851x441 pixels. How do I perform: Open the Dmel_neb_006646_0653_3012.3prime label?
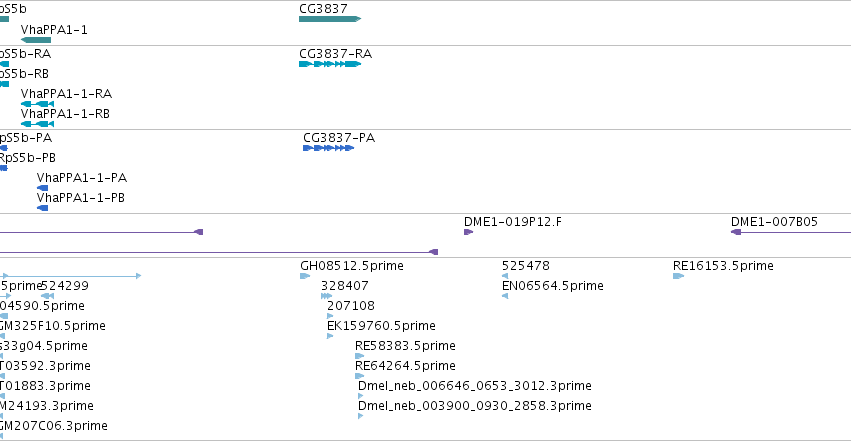pyautogui.click(x=475, y=386)
